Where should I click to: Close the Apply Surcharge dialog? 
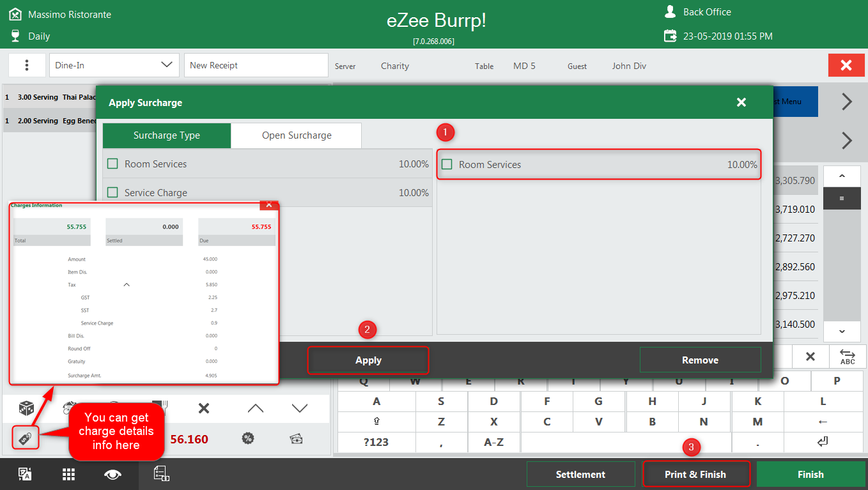click(x=741, y=102)
